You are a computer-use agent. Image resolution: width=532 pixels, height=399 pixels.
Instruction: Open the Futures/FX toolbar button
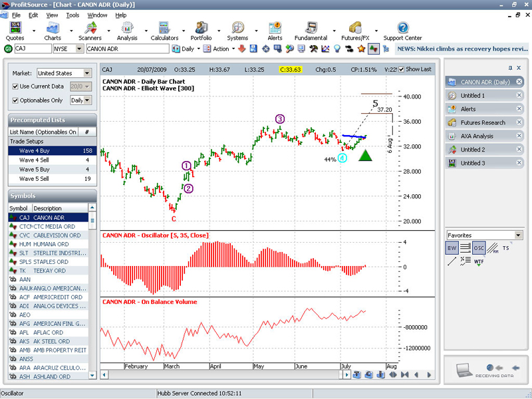(355, 31)
